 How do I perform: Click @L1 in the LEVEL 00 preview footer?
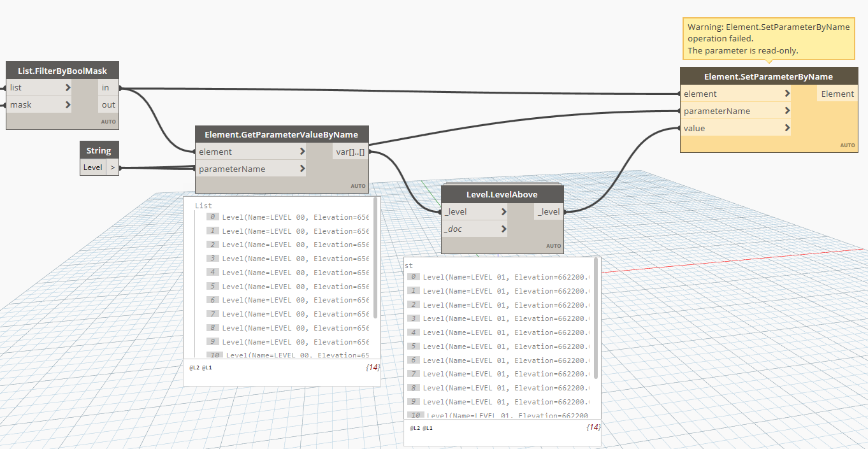coord(208,368)
